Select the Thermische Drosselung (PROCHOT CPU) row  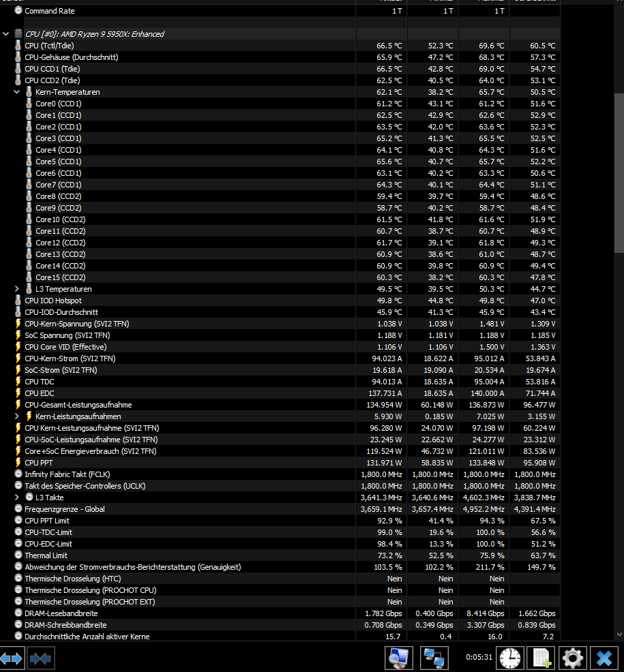[280, 590]
